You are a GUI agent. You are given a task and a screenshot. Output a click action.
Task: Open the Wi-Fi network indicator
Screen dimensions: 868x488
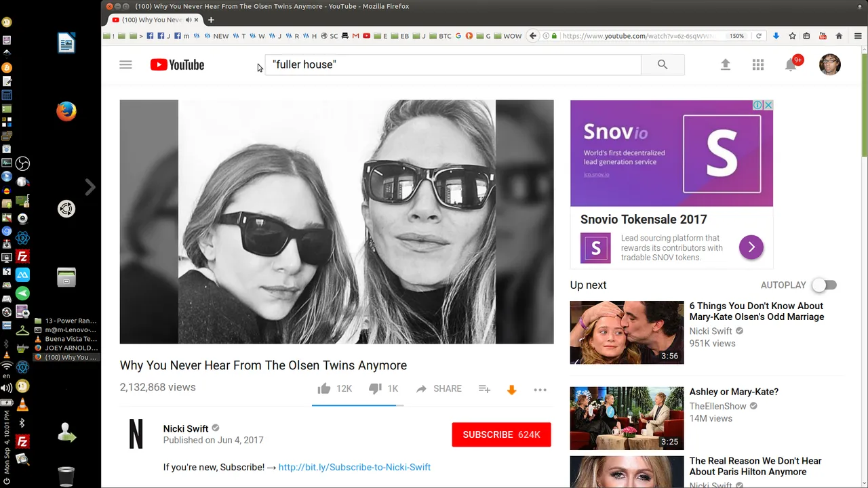click(x=6, y=367)
